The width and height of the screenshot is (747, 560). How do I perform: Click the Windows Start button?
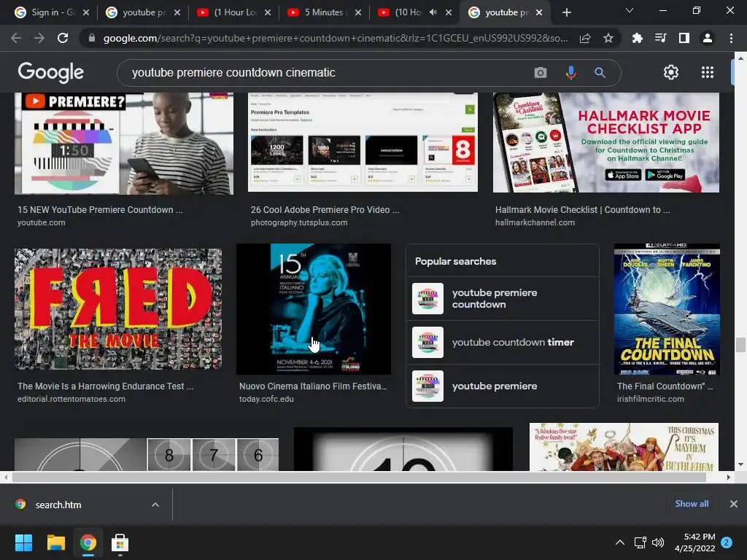pos(23,542)
